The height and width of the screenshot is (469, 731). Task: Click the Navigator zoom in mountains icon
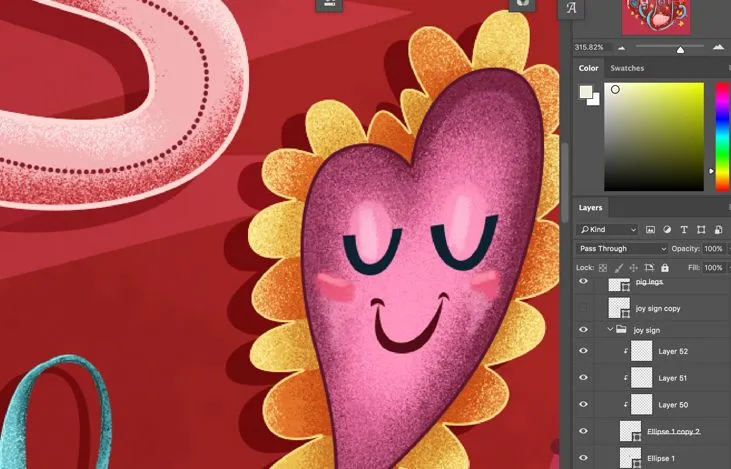click(x=718, y=47)
